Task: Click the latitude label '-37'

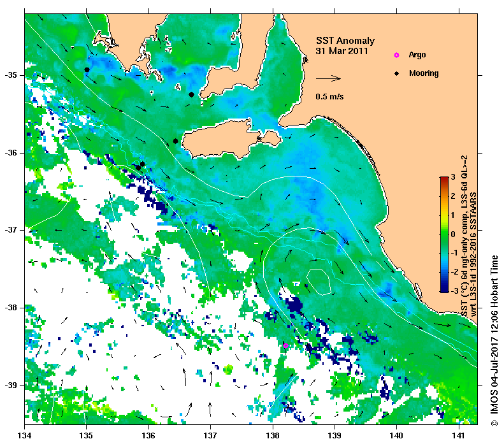Action: point(11,230)
